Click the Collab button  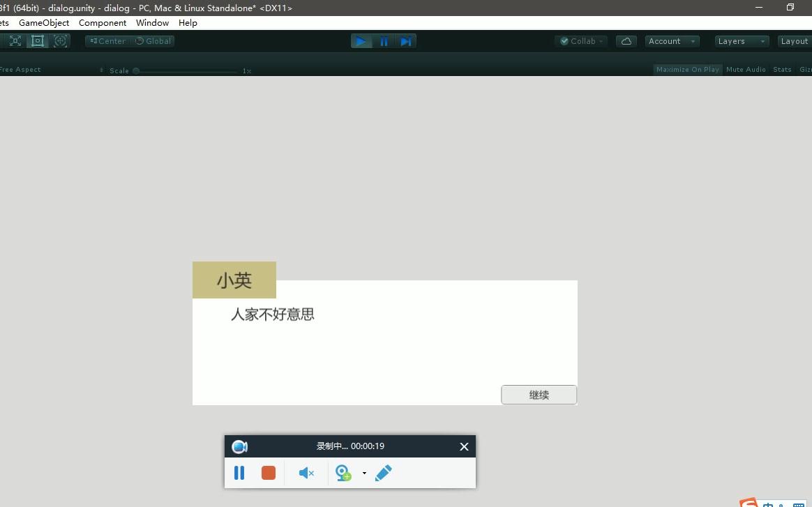coord(580,40)
